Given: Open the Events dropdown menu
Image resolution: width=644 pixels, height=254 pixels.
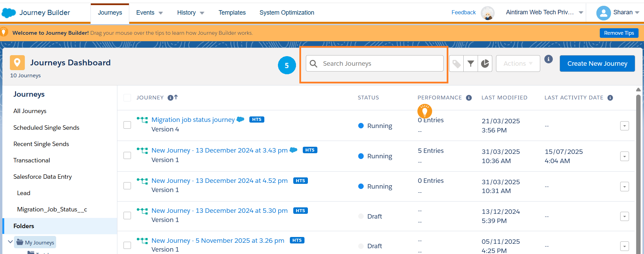Looking at the screenshot, I should 149,13.
